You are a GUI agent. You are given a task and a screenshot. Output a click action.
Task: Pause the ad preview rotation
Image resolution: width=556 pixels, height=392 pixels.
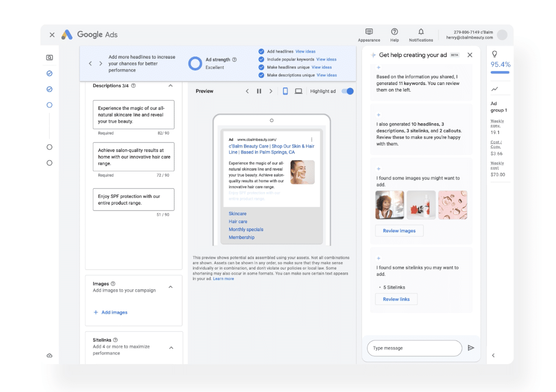[259, 91]
